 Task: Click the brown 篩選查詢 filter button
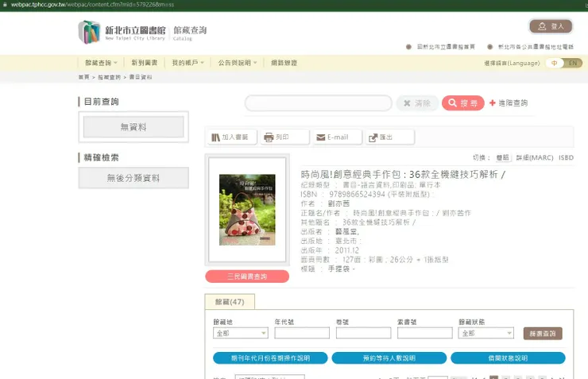click(543, 333)
